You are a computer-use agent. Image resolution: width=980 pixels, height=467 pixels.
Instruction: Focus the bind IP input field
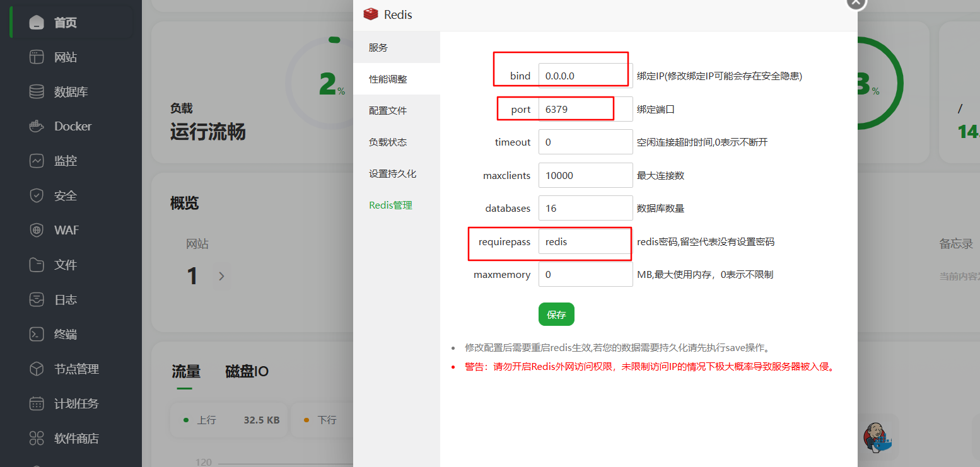[586, 76]
